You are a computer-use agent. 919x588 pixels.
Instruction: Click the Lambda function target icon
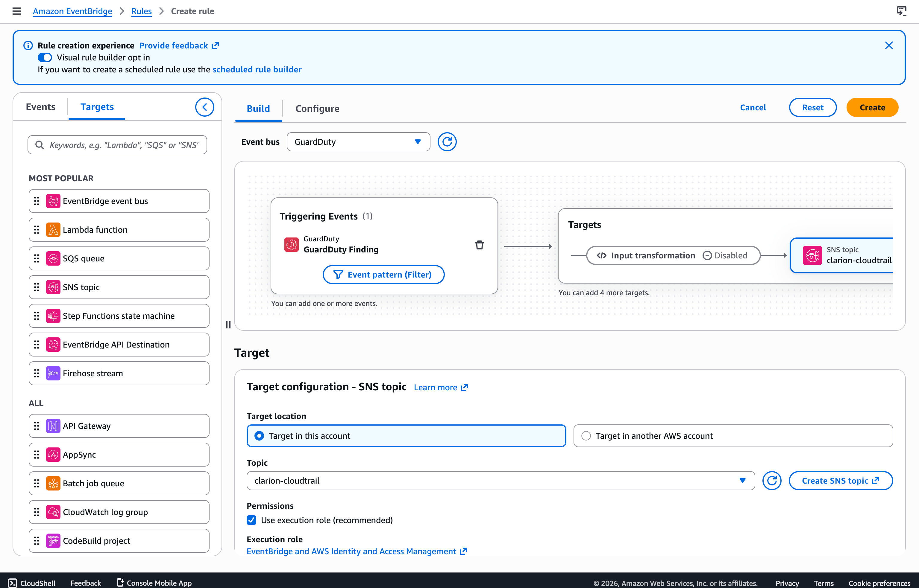tap(53, 230)
